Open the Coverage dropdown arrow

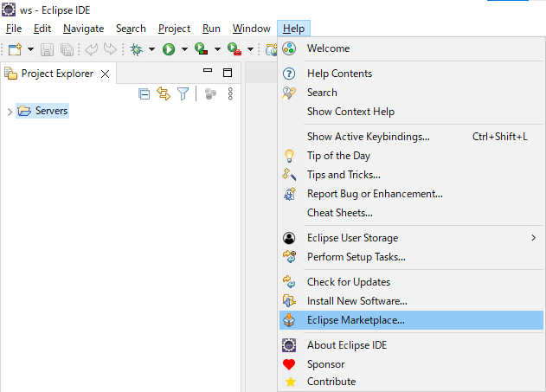(x=217, y=49)
